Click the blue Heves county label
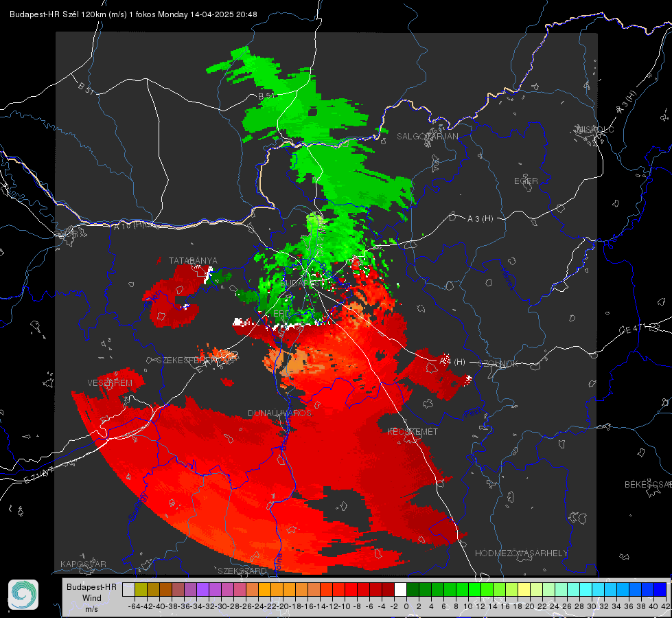Image resolution: width=672 pixels, height=618 pixels. tap(507, 278)
